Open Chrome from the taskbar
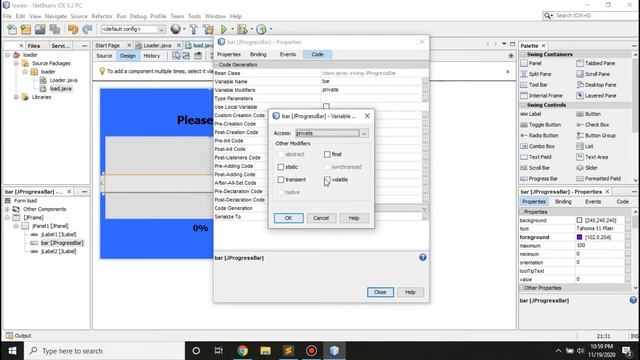Viewport: 640px width, 360px height. (242, 351)
